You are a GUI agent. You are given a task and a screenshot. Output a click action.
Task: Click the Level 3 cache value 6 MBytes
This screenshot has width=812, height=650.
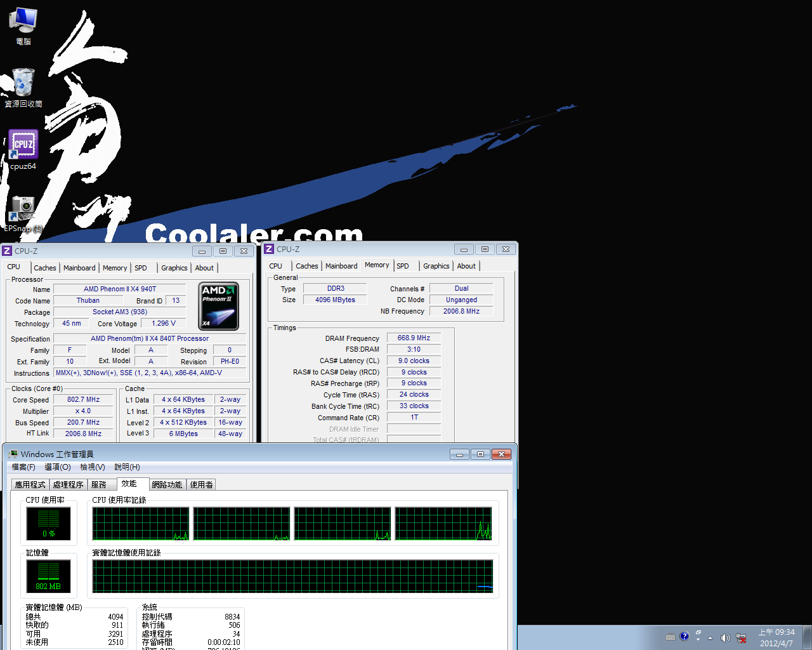click(x=183, y=434)
